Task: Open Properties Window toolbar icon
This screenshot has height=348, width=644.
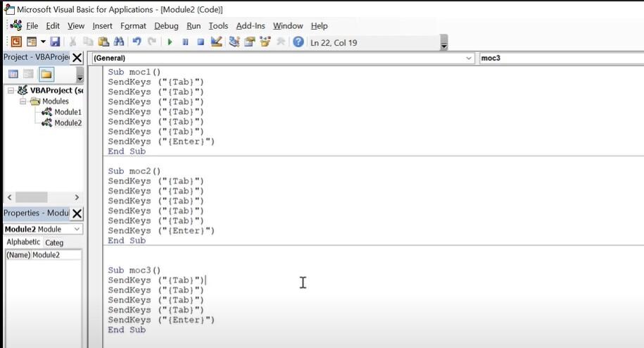Action: click(x=249, y=42)
